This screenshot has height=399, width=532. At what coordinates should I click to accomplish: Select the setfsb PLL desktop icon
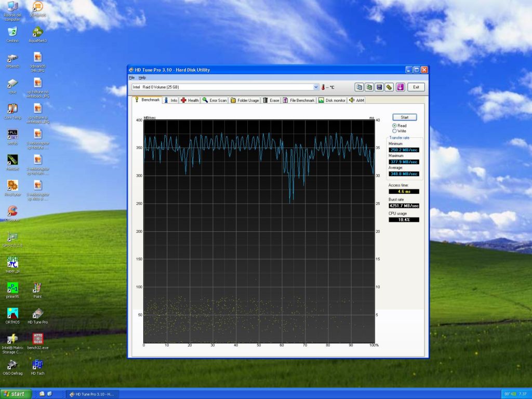click(x=12, y=138)
